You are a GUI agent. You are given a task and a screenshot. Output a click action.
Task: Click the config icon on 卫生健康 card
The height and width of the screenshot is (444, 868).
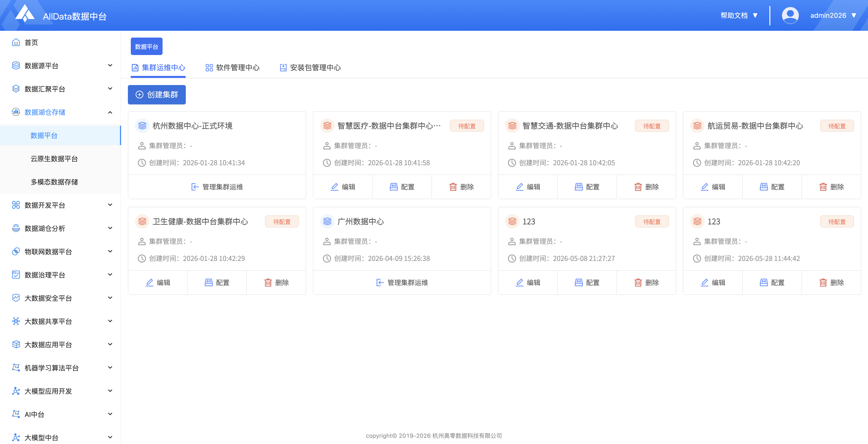click(x=209, y=283)
